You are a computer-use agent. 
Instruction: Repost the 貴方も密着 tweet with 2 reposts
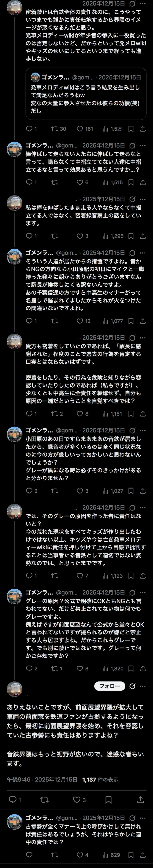(54, 413)
